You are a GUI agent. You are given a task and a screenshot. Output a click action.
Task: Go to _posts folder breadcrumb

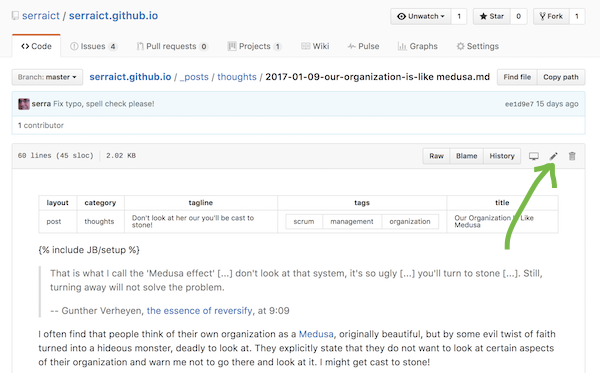[194, 77]
